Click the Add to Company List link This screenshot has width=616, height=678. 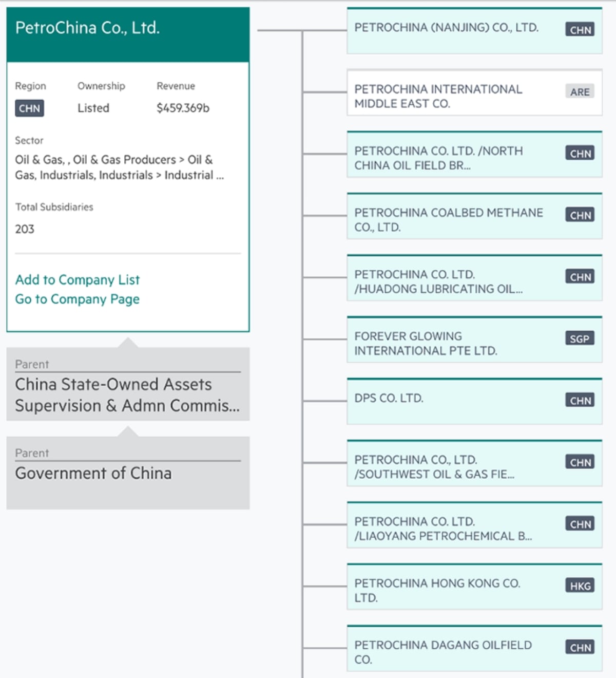point(78,280)
